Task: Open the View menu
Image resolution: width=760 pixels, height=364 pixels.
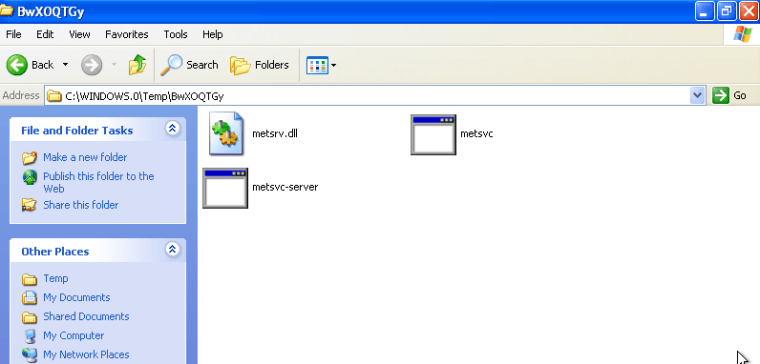Action: [x=79, y=34]
